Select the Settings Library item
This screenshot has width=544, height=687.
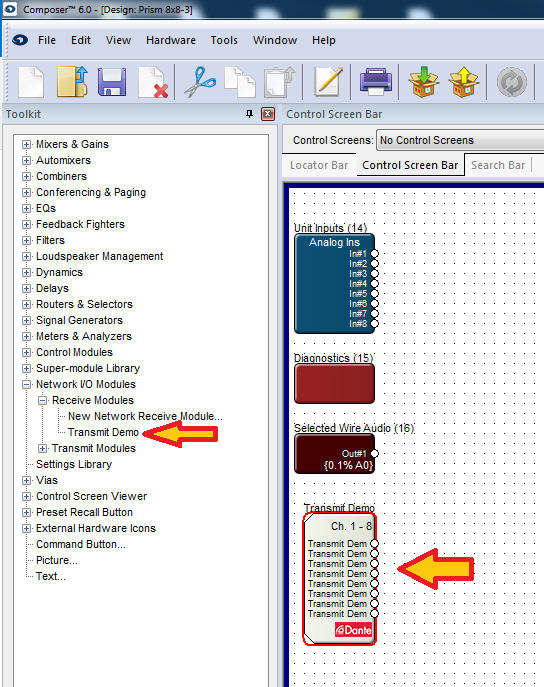click(74, 464)
